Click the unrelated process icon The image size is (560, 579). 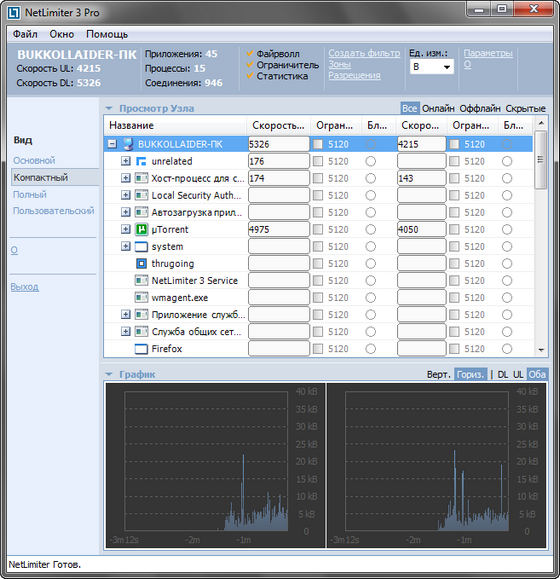pos(141,161)
